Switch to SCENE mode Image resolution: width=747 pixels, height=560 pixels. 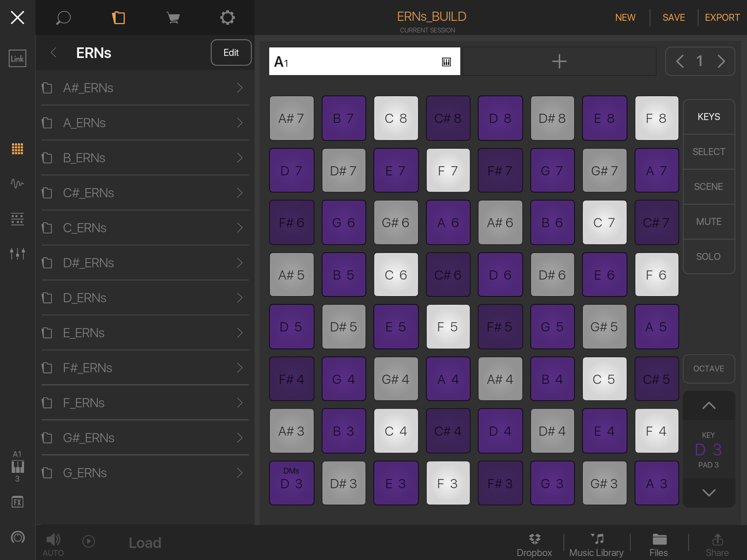pos(709,187)
